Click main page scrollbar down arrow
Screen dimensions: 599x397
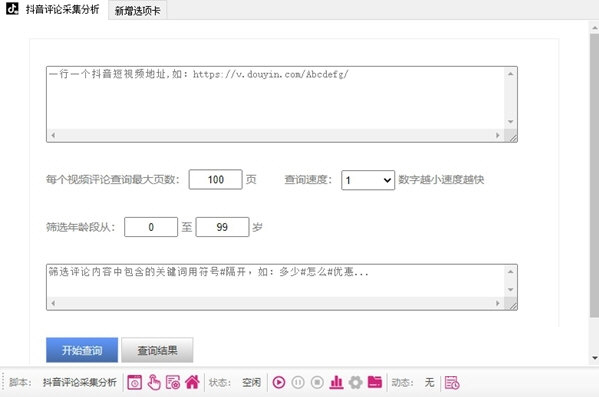click(x=595, y=358)
